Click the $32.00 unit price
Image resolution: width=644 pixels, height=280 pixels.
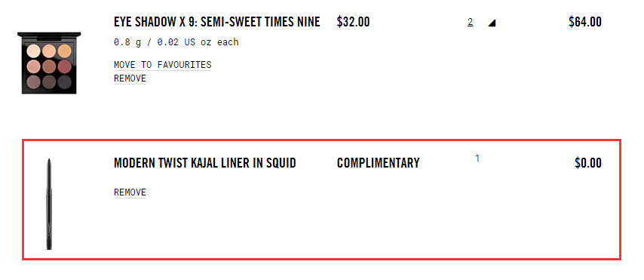point(353,22)
